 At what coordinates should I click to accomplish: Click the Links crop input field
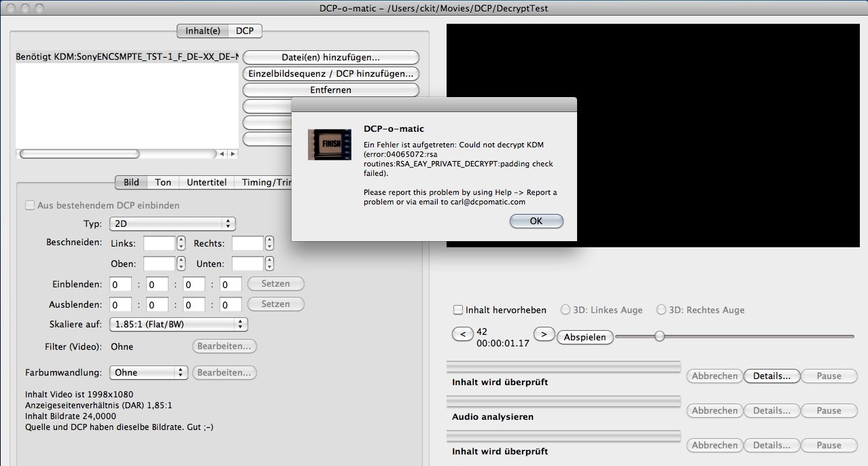coord(160,243)
